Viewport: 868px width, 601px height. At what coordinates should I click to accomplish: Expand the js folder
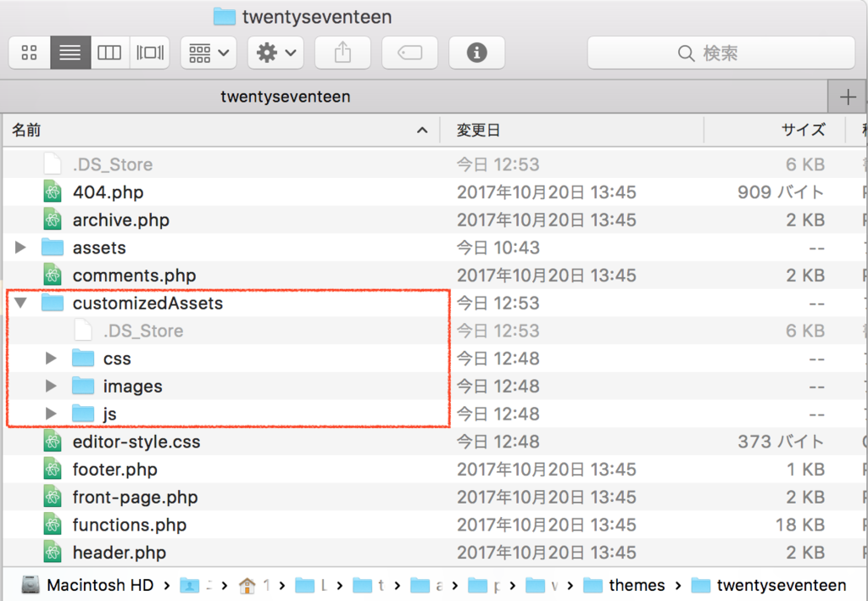[x=51, y=414]
